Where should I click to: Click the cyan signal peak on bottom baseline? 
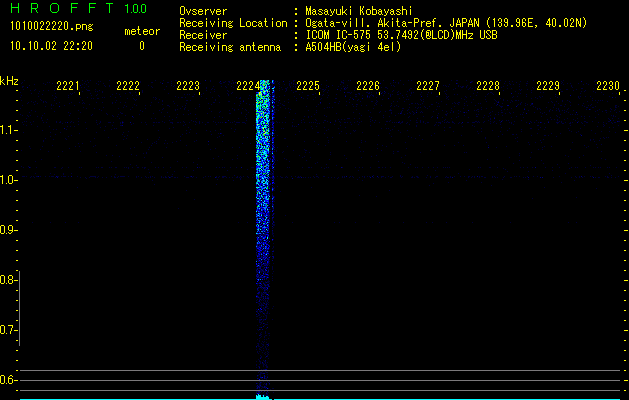pyautogui.click(x=263, y=397)
